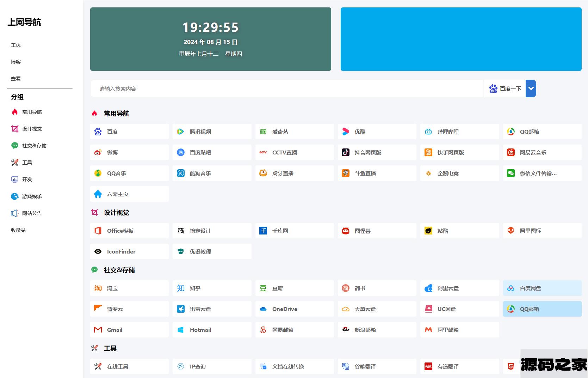Viewport: 588px width, 378px height.
Task: Click the 谷歌翻译 translate icon
Action: [346, 366]
